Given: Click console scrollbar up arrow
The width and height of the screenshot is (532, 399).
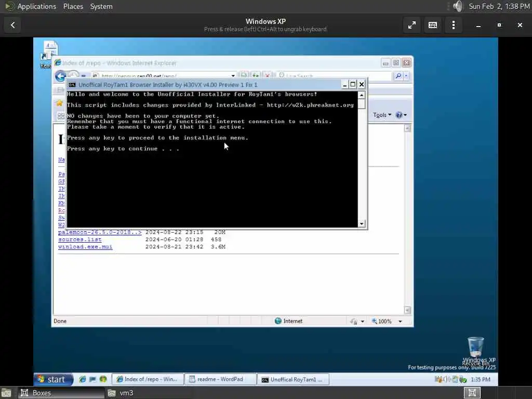Looking at the screenshot, I should (x=362, y=95).
